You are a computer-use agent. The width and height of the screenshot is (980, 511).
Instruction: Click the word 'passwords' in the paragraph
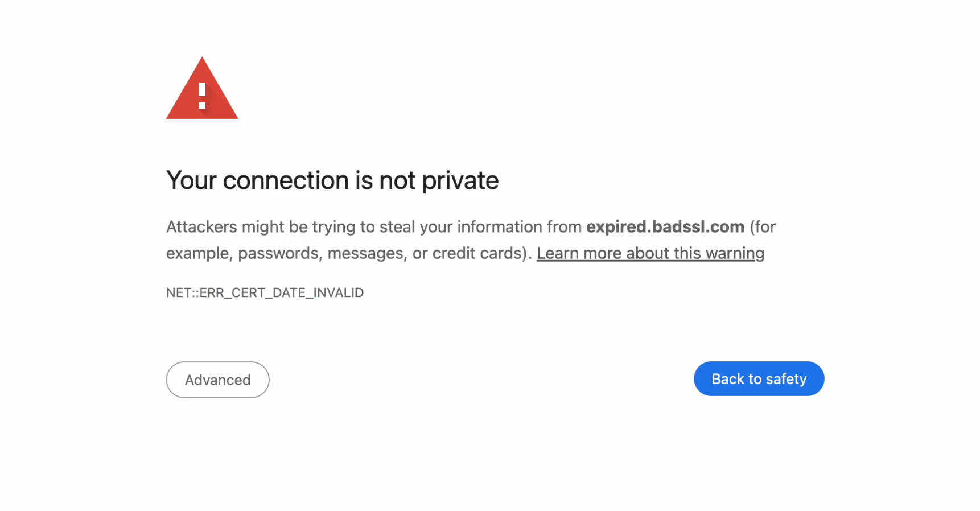click(x=278, y=253)
